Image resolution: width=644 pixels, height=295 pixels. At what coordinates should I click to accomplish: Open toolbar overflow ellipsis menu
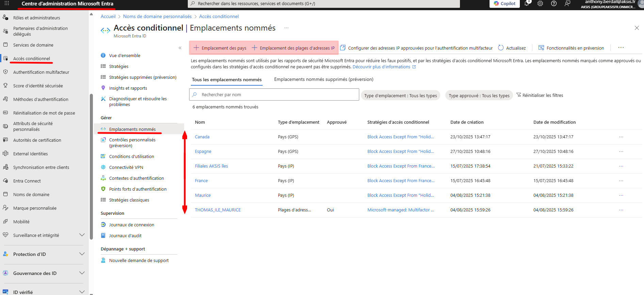[621, 48]
